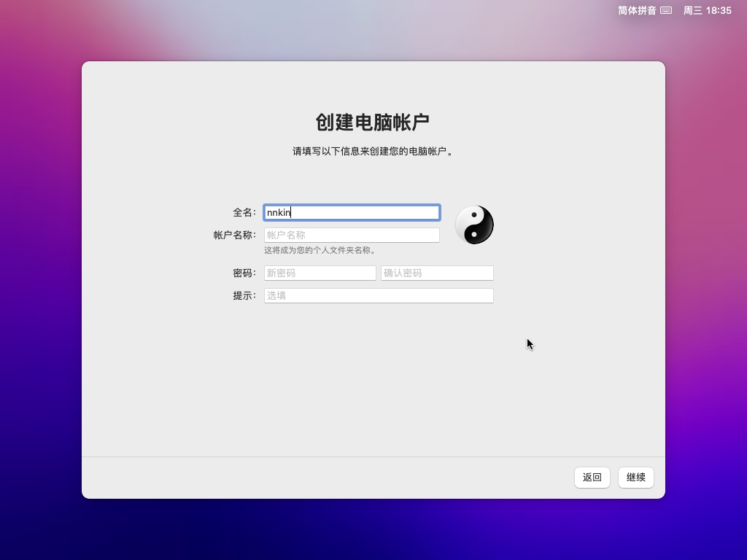Screen dimensions: 747x560
Task: Click the keyboard icon in menu bar
Action: point(665,10)
